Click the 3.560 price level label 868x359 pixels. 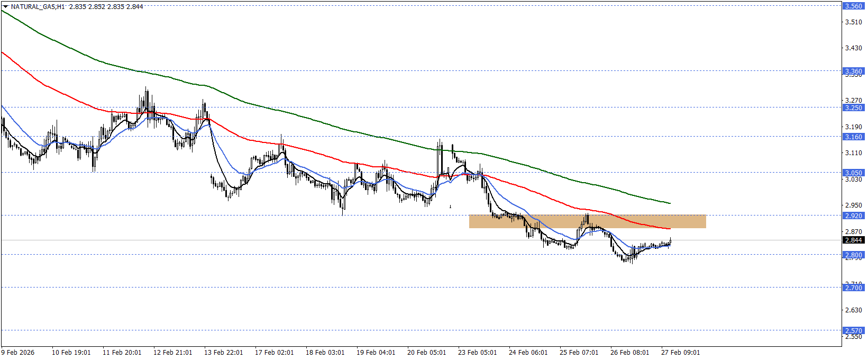(x=853, y=6)
